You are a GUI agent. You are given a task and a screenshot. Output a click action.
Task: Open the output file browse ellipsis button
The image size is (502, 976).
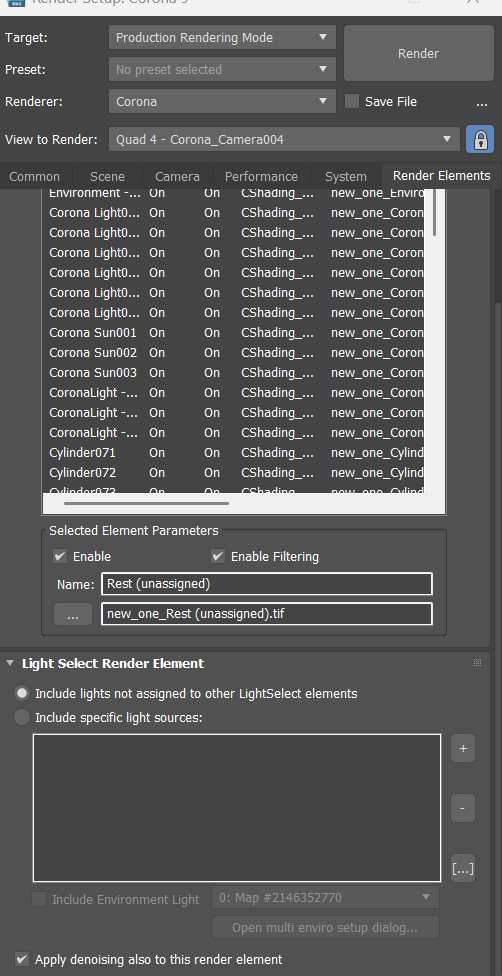click(x=73, y=614)
